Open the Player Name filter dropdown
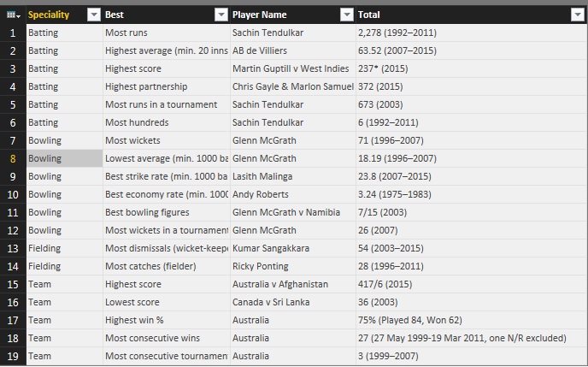This screenshot has width=588, height=367. 346,15
